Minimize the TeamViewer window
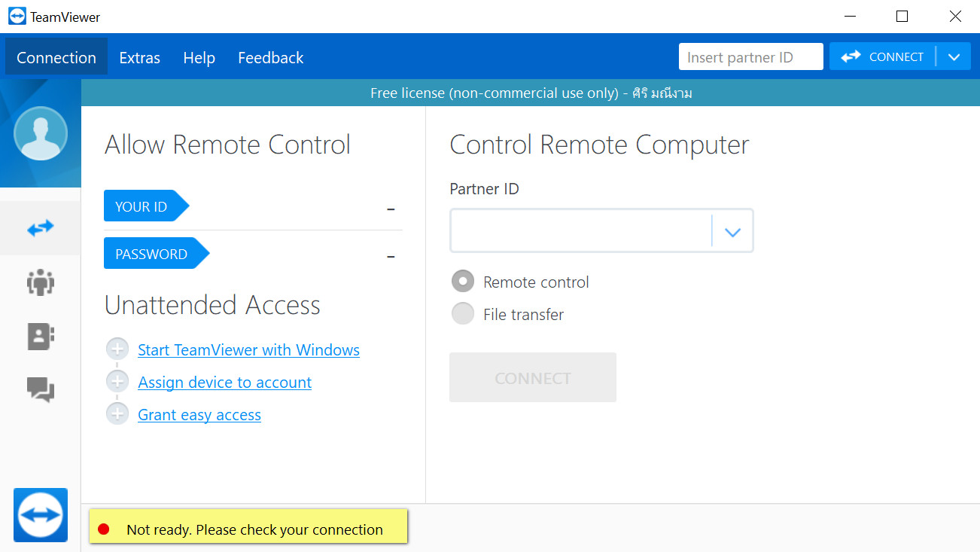 [x=850, y=16]
